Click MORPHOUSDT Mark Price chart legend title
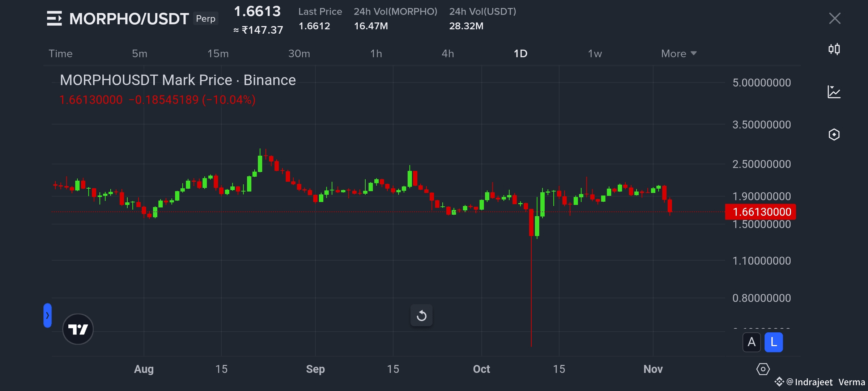Viewport: 868px width, 391px height. point(178,80)
